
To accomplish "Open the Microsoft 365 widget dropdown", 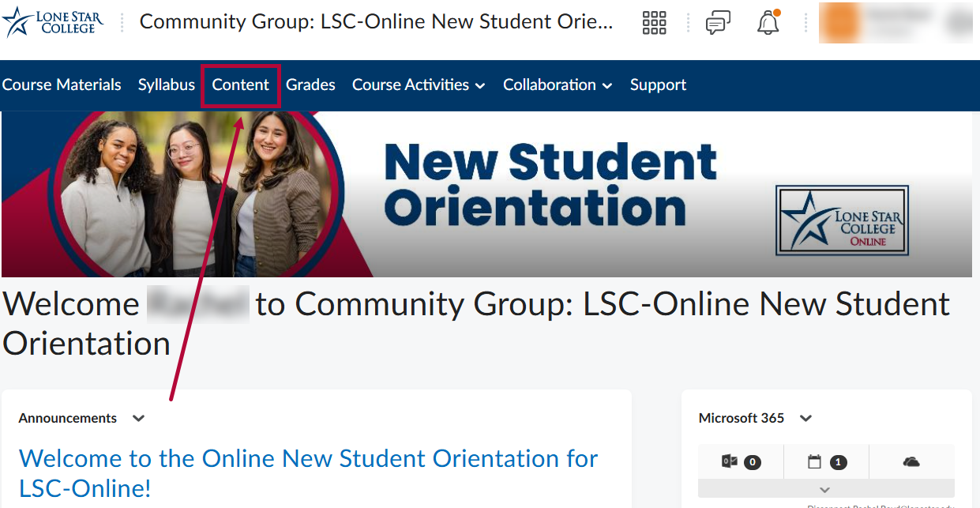I will (x=805, y=418).
